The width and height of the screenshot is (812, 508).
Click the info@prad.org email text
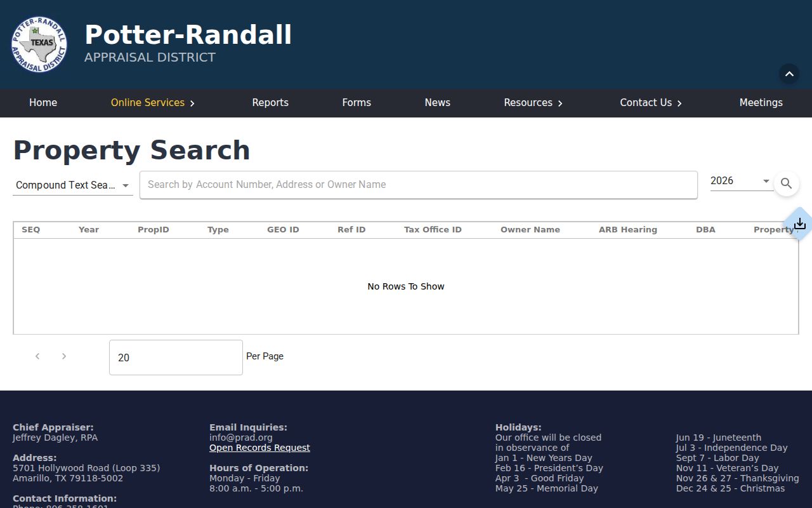pos(241,438)
